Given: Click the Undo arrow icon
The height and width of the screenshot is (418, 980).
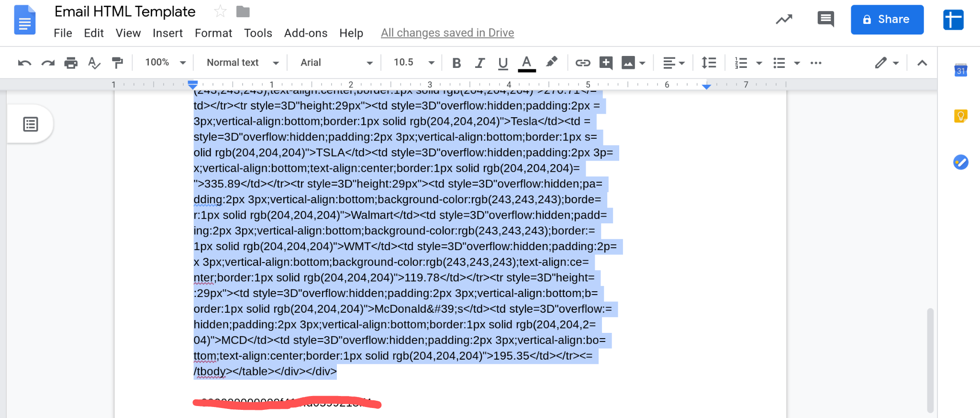Looking at the screenshot, I should 24,63.
